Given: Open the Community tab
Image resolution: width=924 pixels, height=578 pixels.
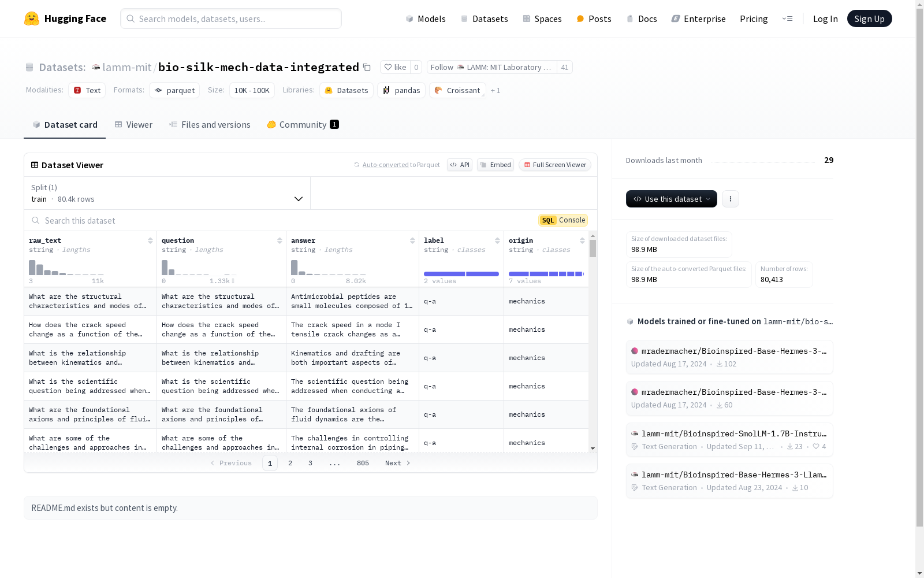Looking at the screenshot, I should tap(303, 125).
